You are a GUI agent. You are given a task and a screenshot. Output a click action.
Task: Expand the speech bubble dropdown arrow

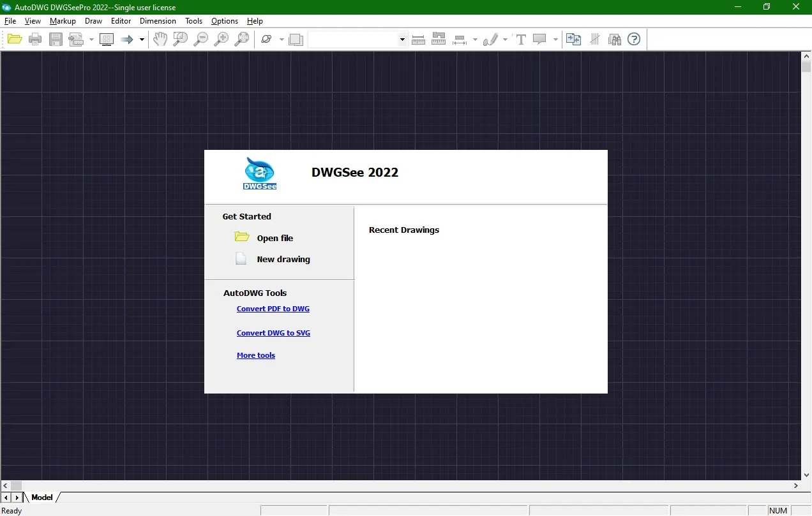pos(555,40)
